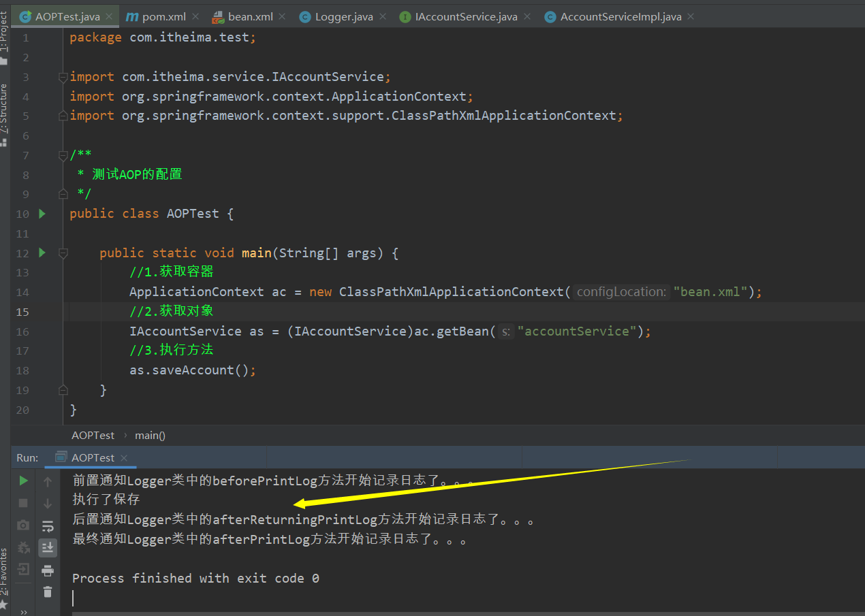The width and height of the screenshot is (865, 616).
Task: Open the Logger.java editor tab
Action: (343, 17)
